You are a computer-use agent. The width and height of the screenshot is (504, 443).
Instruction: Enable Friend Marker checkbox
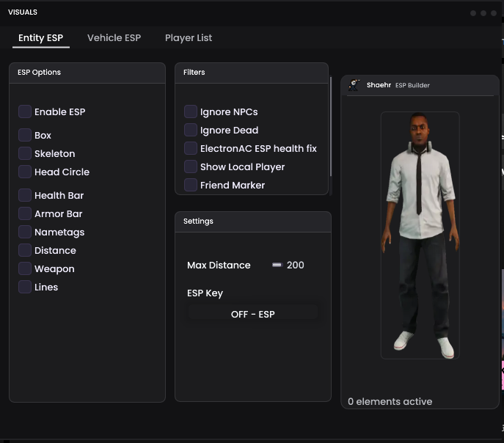pos(191,185)
